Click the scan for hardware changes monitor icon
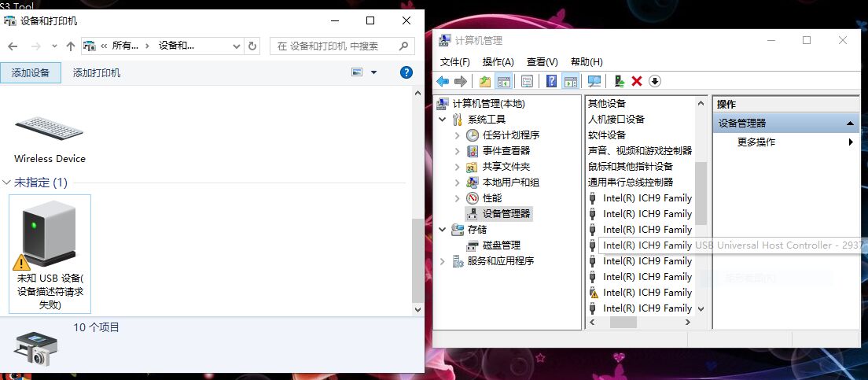868x380 pixels. tap(594, 81)
